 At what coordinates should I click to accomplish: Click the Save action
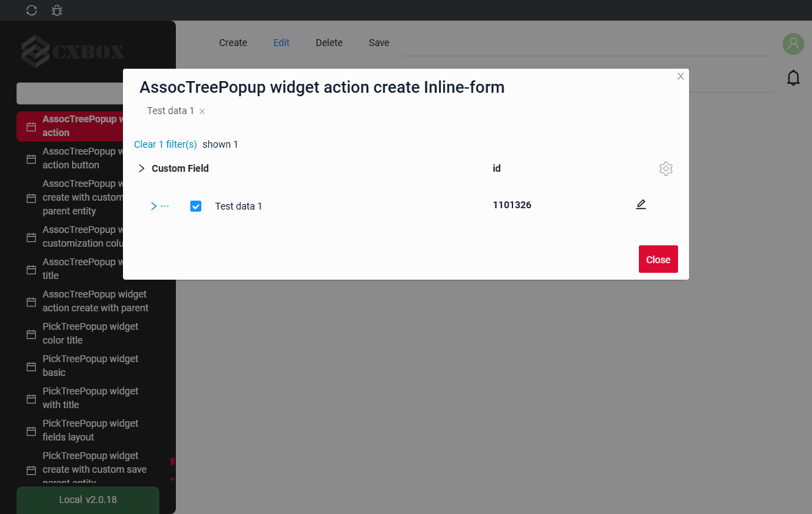click(379, 43)
